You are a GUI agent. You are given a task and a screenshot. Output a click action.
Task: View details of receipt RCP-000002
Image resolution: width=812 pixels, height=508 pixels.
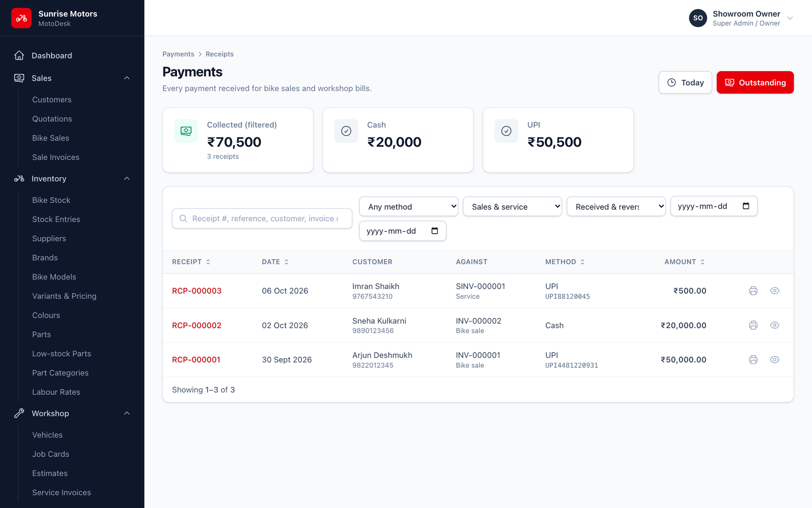click(774, 325)
